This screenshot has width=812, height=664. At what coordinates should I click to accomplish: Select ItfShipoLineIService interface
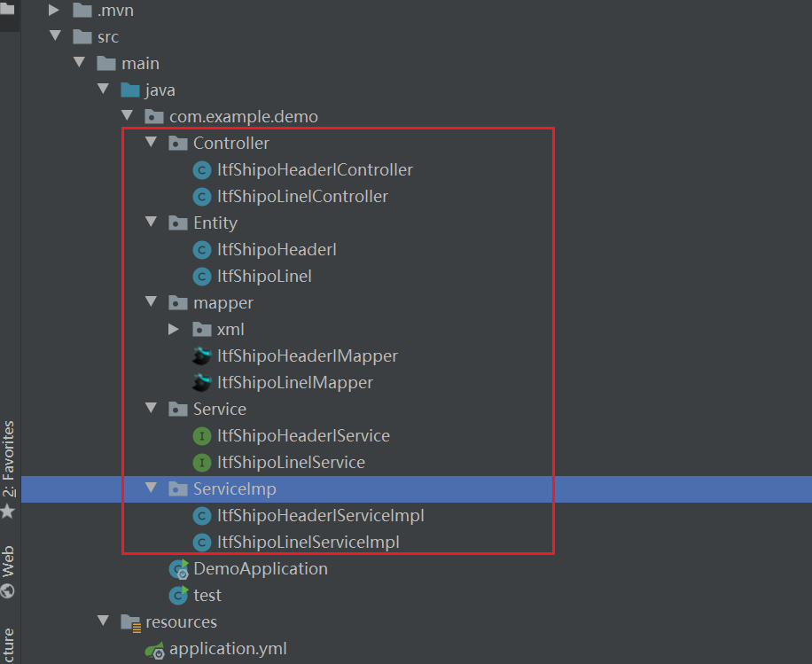[x=291, y=462]
